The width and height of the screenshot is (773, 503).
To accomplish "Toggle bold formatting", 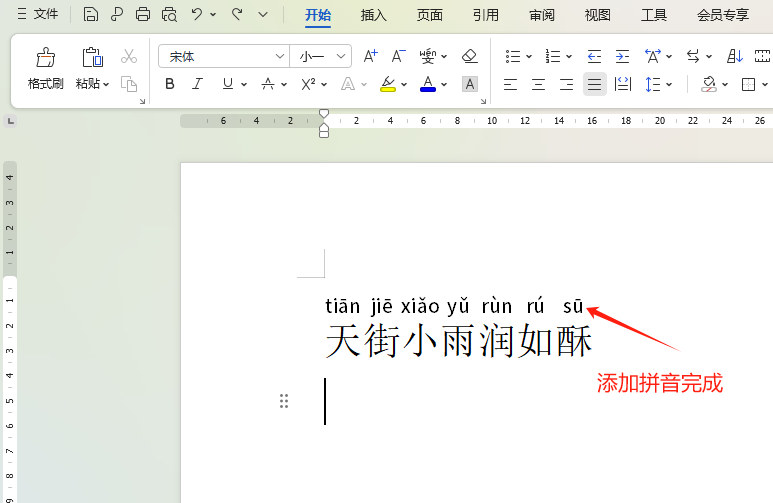I will click(x=170, y=84).
